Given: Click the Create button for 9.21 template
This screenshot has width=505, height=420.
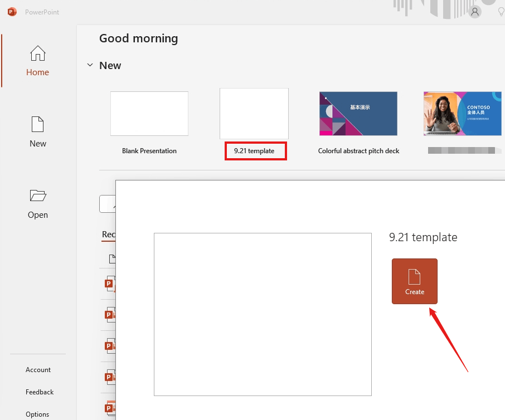Looking at the screenshot, I should pyautogui.click(x=414, y=281).
